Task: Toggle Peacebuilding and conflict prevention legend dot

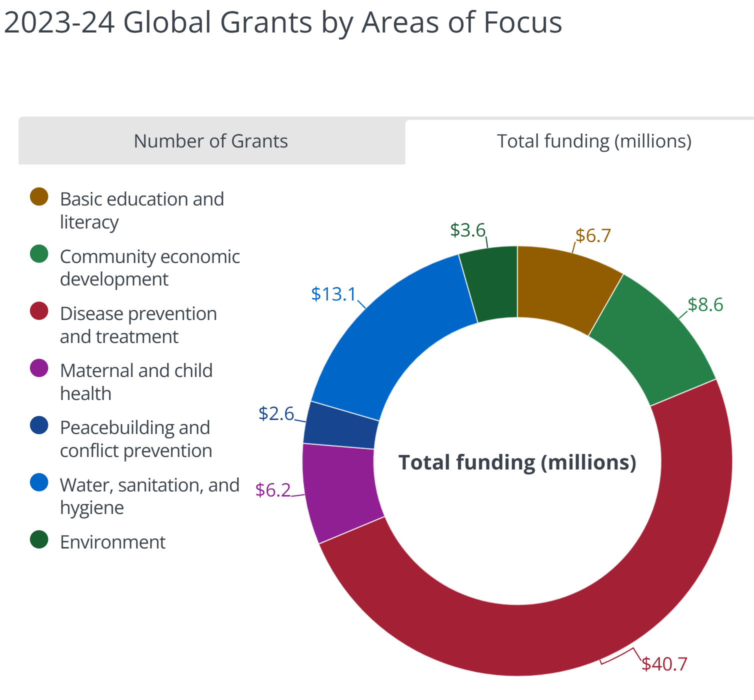Action: (39, 425)
